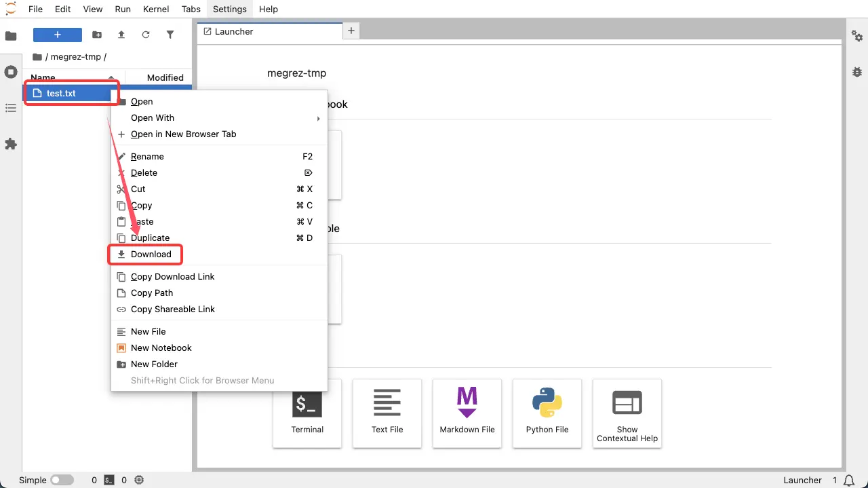Open the Kernel menu
The height and width of the screenshot is (488, 868).
point(156,9)
